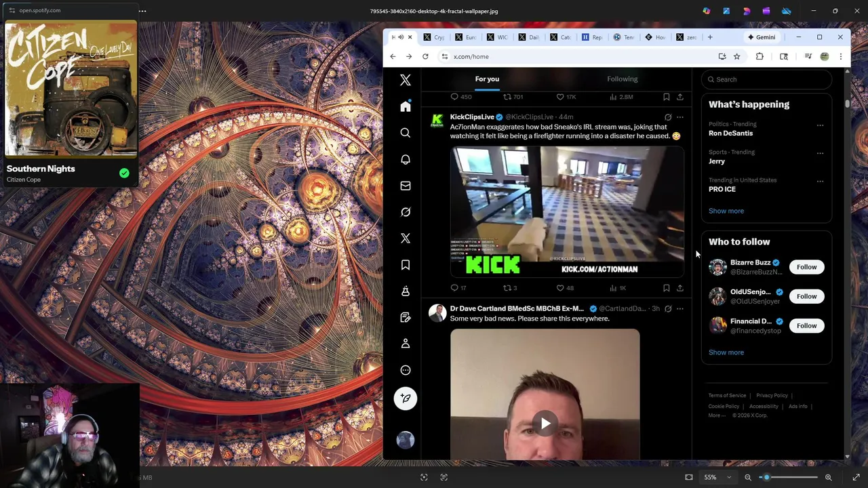Image resolution: width=868 pixels, height=488 pixels.
Task: Open more options in the Spotify mini player
Action: pos(142,10)
